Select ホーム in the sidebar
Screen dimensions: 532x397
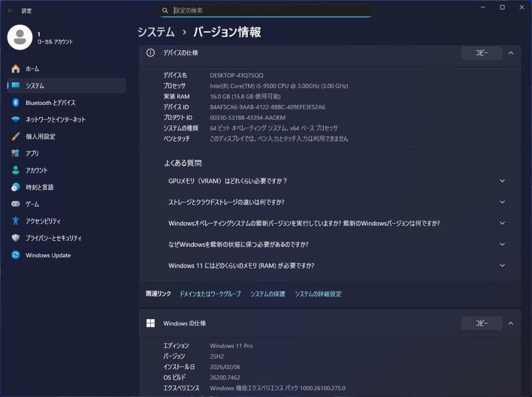point(32,68)
